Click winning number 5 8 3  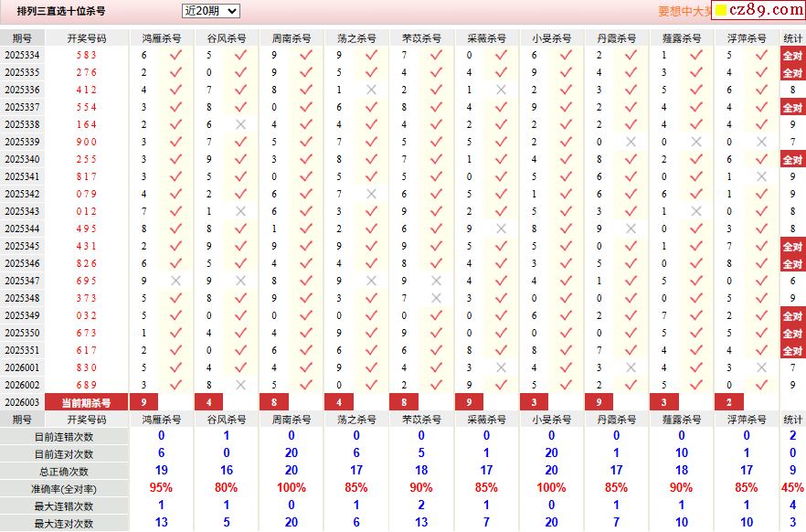tap(86, 55)
